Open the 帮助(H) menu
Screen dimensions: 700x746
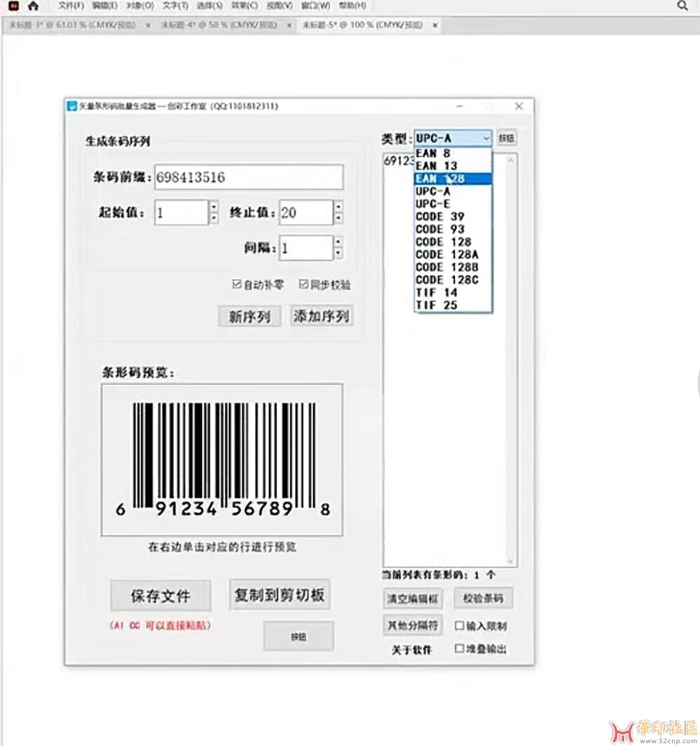[x=352, y=6]
